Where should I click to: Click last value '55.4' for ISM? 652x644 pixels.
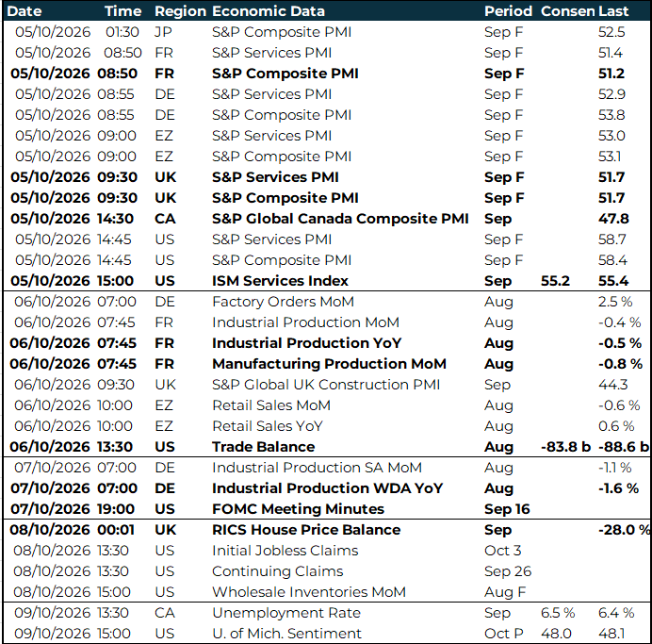click(613, 281)
